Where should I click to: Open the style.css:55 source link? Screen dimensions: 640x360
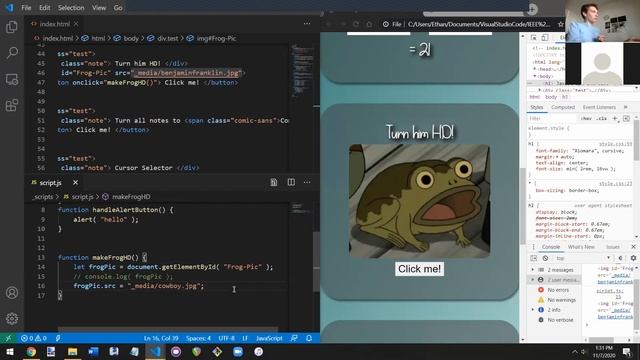[x=615, y=144]
